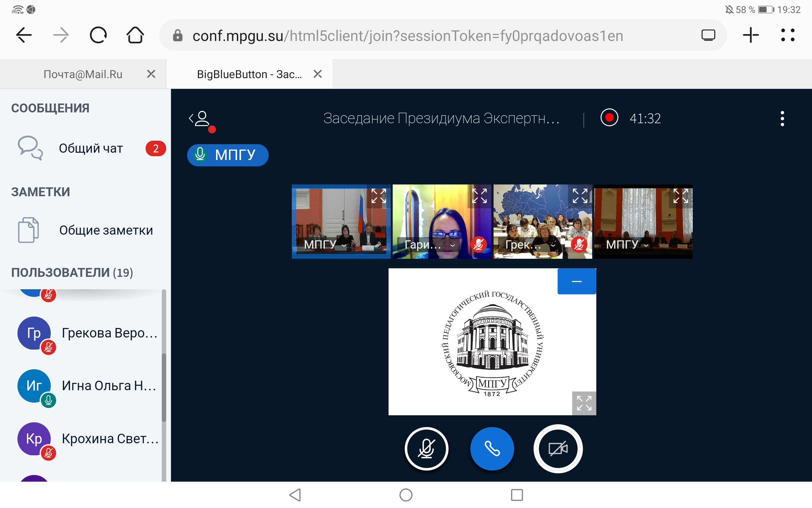
Task: Make the presentation fullscreen
Action: [584, 403]
